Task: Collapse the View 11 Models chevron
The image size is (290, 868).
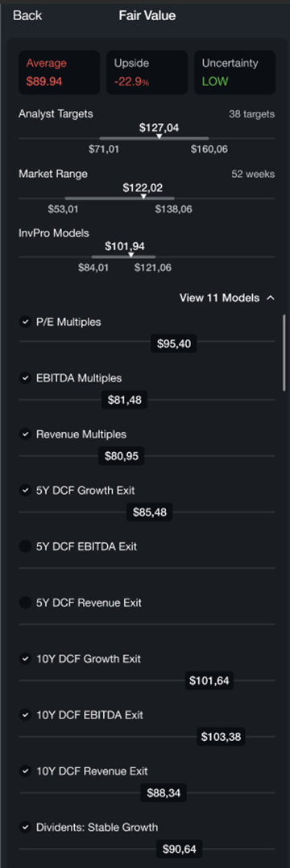Action: (x=271, y=298)
